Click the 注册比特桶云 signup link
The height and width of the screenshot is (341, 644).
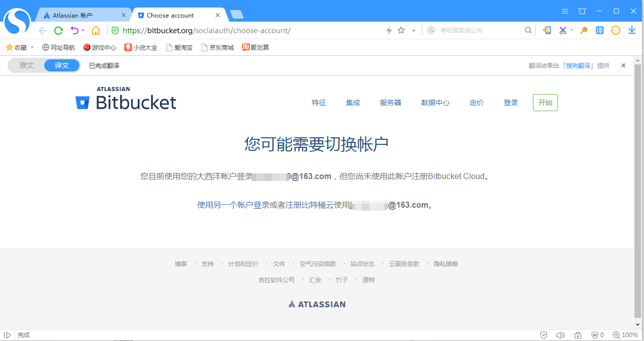click(310, 205)
